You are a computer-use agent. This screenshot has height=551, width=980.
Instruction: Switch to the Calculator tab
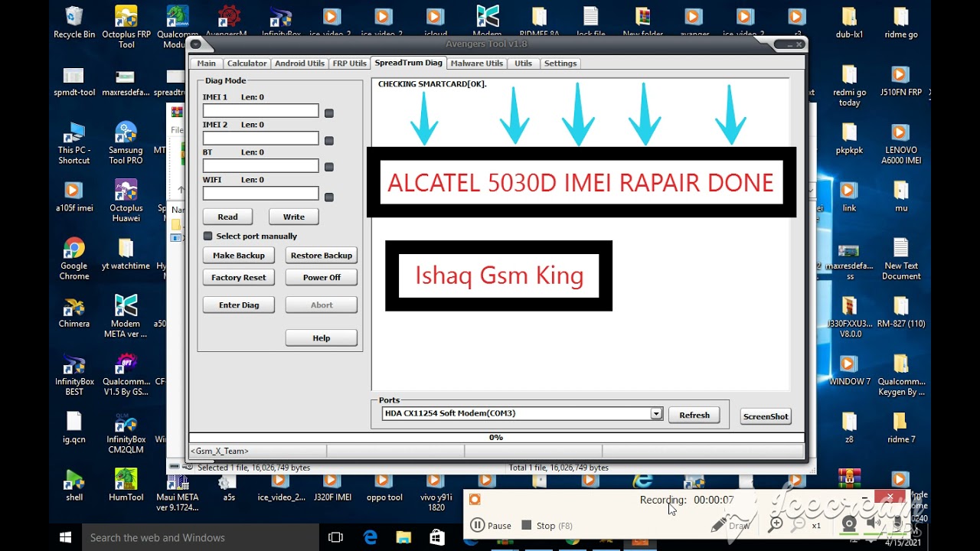pos(247,64)
